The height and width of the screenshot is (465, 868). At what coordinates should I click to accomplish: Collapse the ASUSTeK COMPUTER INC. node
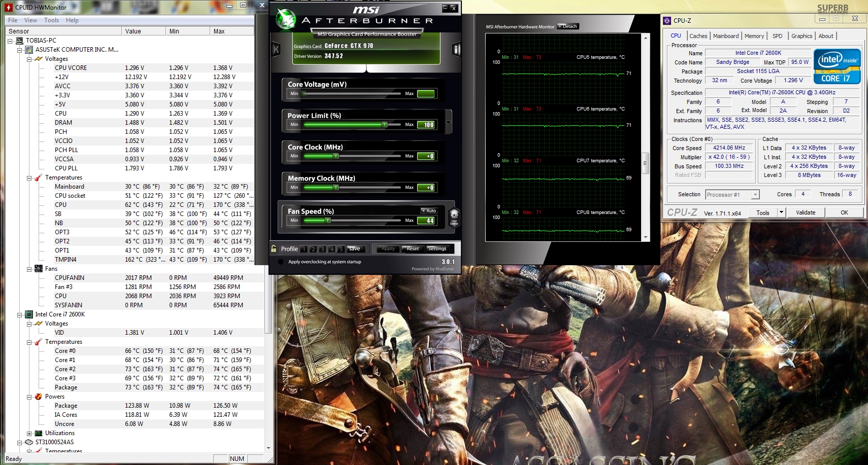tap(20, 50)
